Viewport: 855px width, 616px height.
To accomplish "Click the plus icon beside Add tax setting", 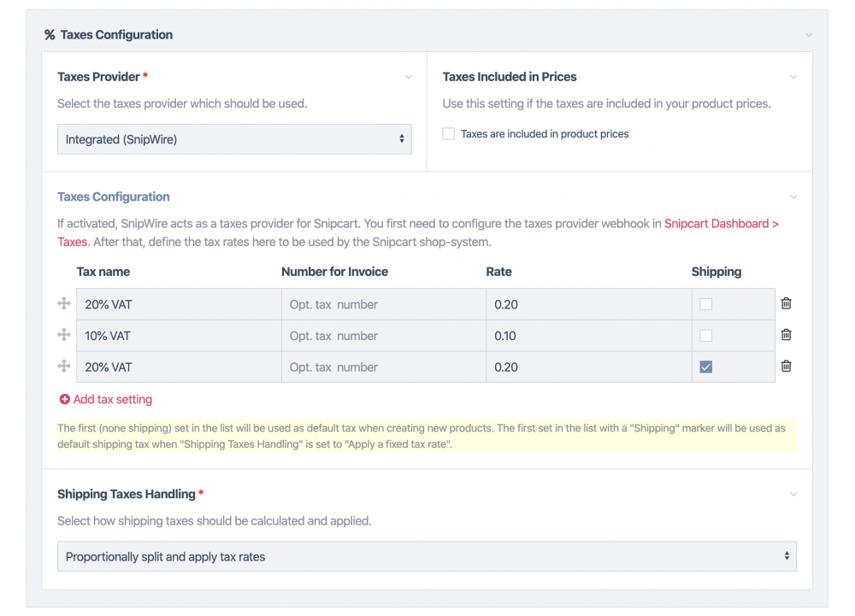I will (64, 399).
